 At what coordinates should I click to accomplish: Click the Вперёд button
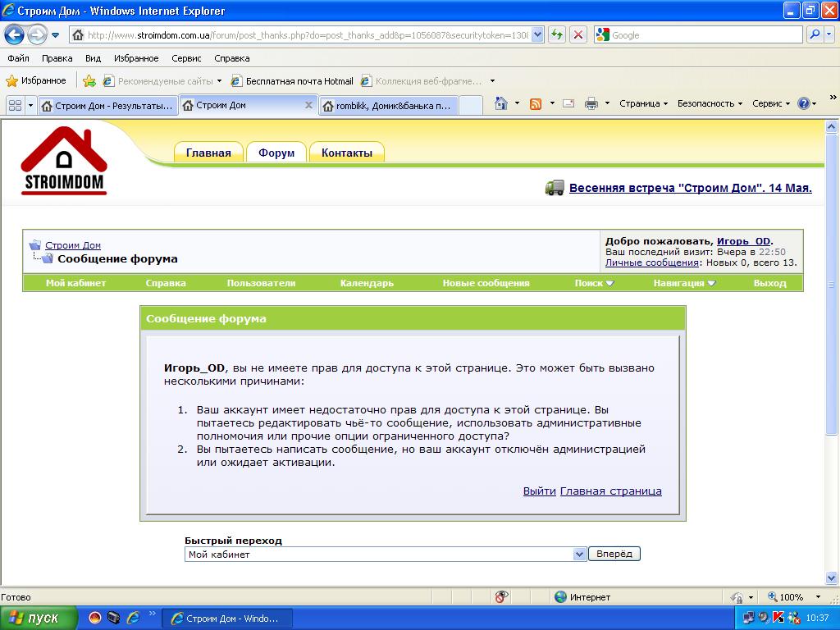tap(614, 554)
